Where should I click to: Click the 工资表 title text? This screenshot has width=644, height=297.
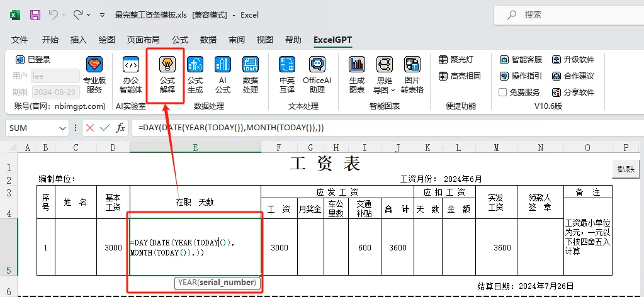click(325, 164)
